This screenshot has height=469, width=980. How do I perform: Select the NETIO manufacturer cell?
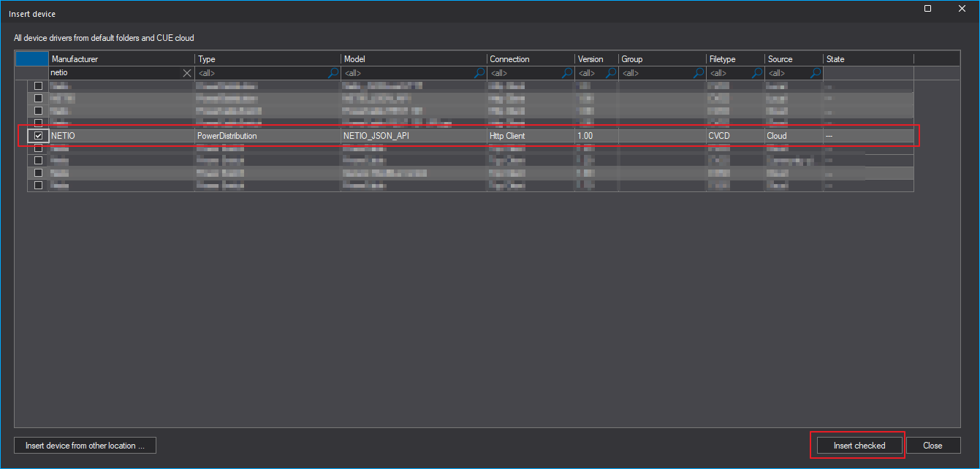tap(121, 136)
